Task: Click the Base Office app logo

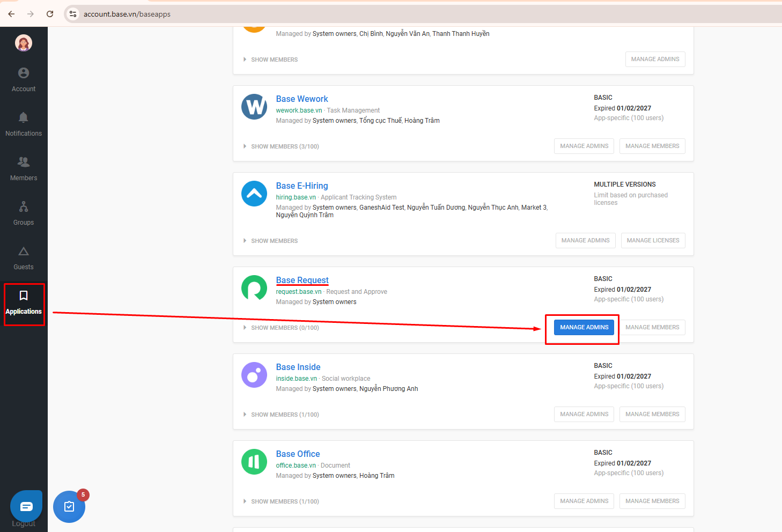Action: coord(254,462)
